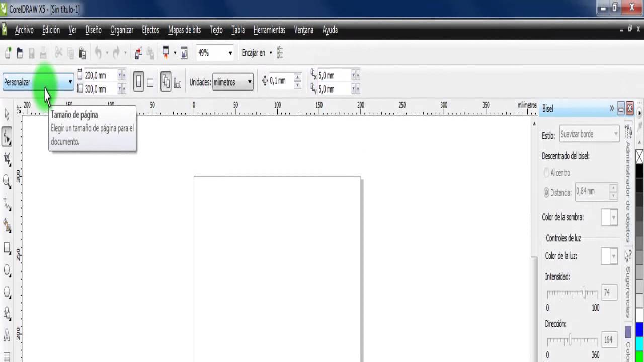Select the Crop tool
This screenshot has height=362, width=644.
pyautogui.click(x=7, y=160)
